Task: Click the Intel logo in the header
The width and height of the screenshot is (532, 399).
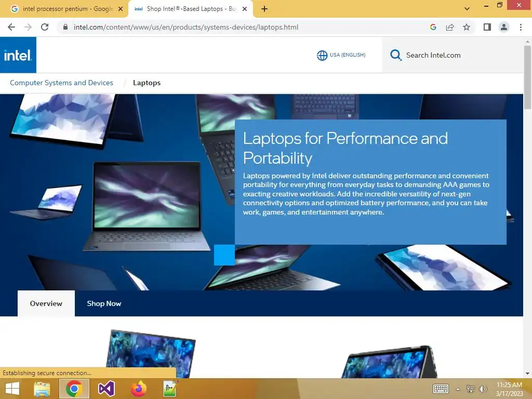Action: tap(18, 55)
